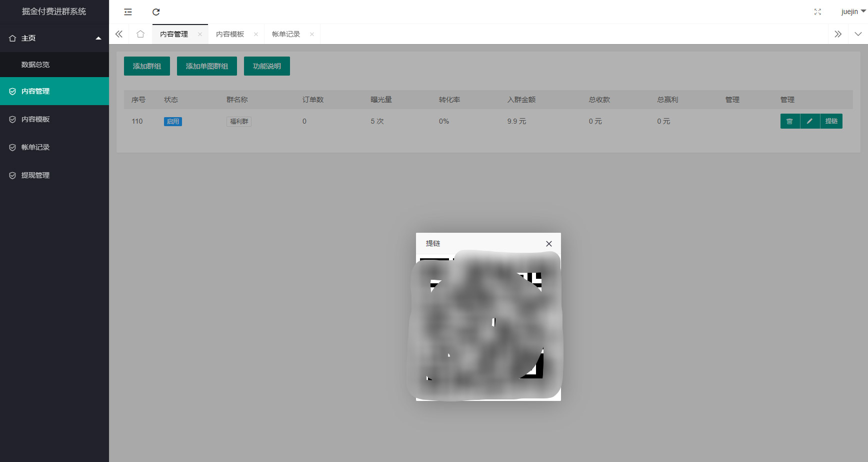Click the 入群金额 column header
Image resolution: width=868 pixels, height=462 pixels.
pos(521,100)
